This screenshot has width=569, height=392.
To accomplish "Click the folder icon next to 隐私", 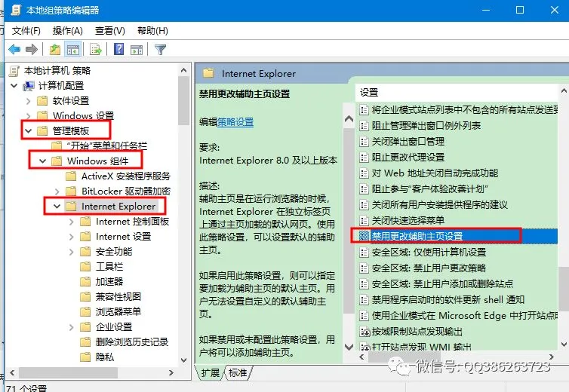I will click(85, 357).
